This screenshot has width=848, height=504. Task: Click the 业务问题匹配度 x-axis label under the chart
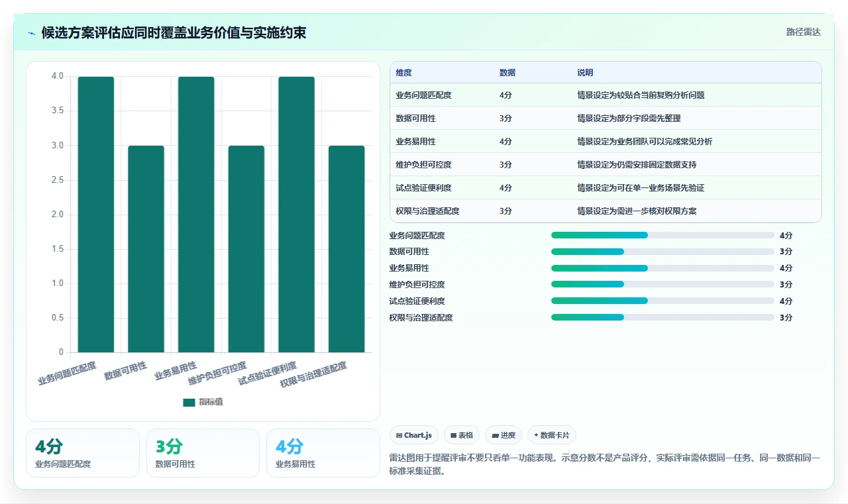pyautogui.click(x=68, y=373)
